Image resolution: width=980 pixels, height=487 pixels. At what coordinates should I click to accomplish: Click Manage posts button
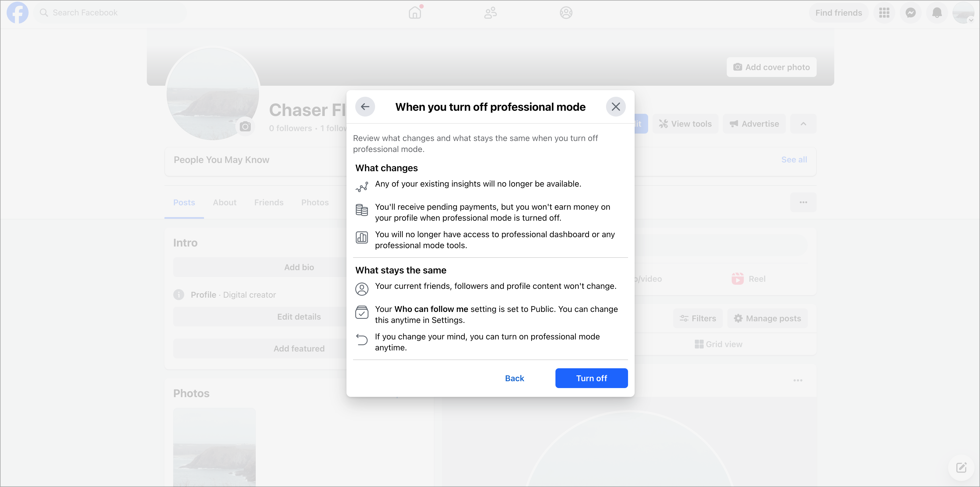click(767, 318)
